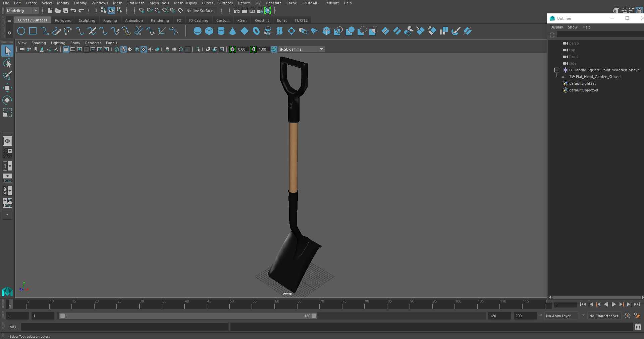Screen dimensions: 644x339
Task: Activate the Move tool in toolbox
Action: (x=7, y=88)
